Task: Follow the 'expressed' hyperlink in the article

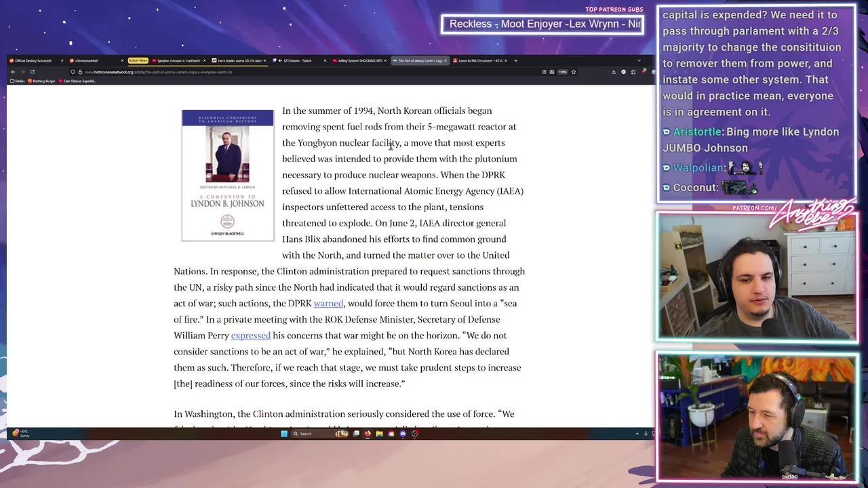Action: coord(250,335)
